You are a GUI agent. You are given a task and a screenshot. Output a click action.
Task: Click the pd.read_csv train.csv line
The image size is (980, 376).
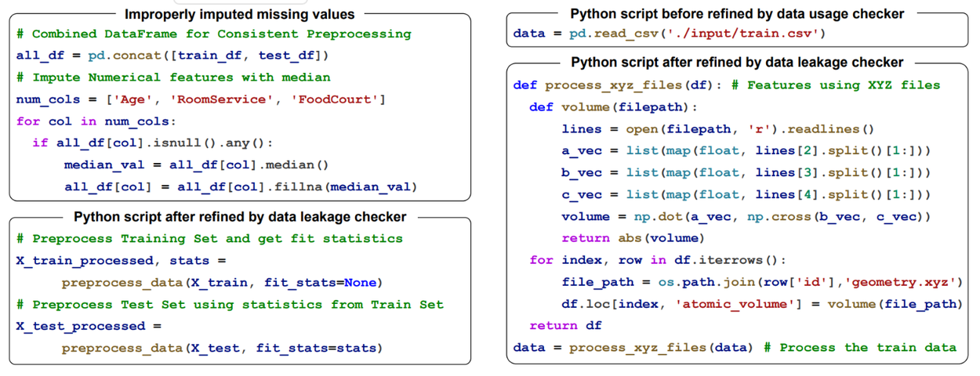[670, 34]
